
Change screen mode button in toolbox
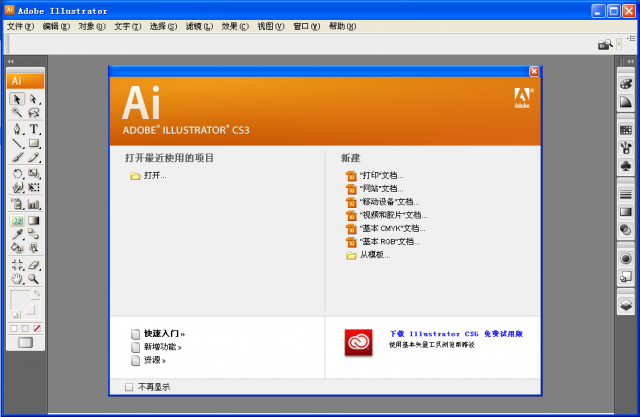coord(25,343)
